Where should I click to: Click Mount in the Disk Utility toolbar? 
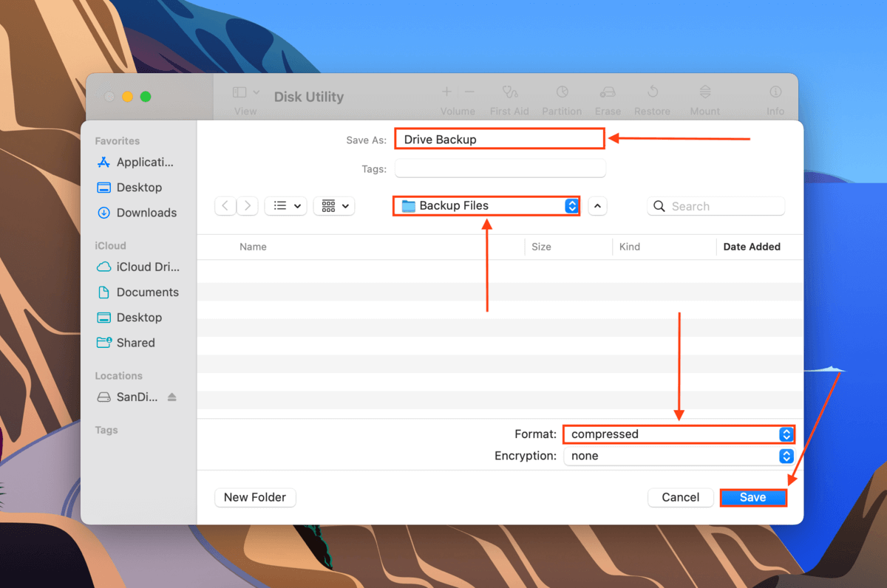coord(705,100)
